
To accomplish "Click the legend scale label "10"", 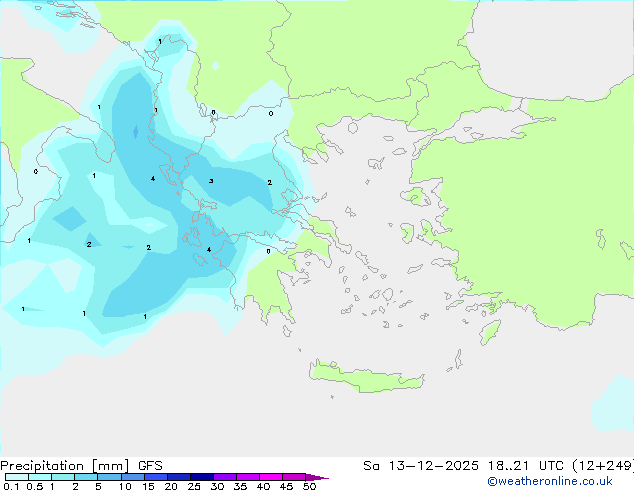I will (125, 486).
